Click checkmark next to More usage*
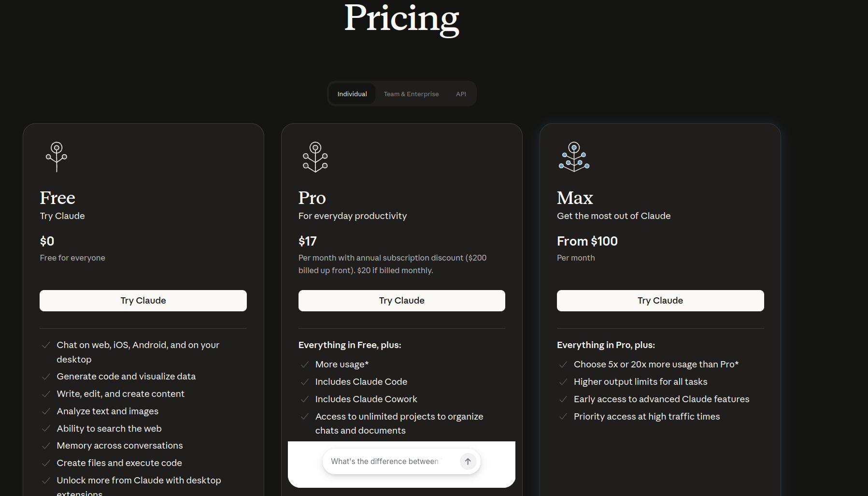The height and width of the screenshot is (496, 868). point(304,365)
